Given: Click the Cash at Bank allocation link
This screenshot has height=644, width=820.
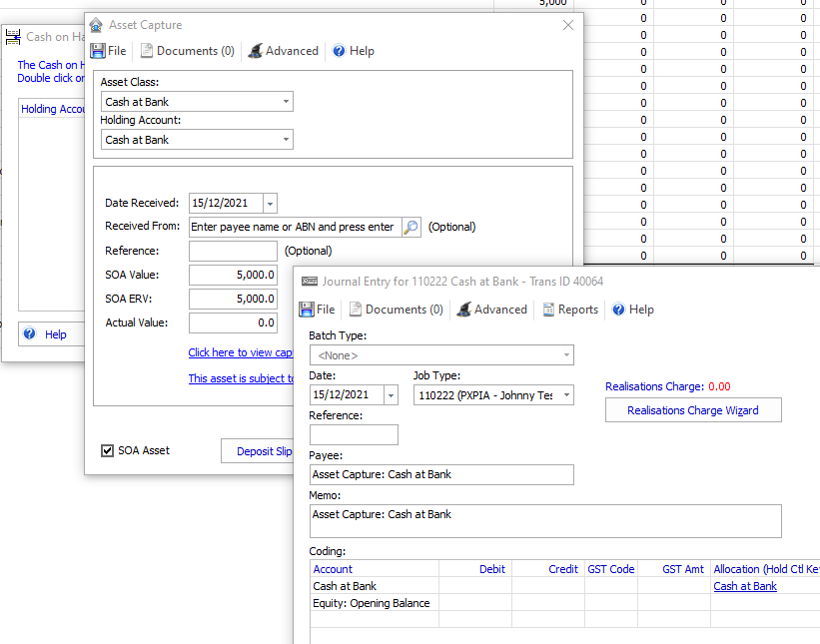Looking at the screenshot, I should 745,586.
